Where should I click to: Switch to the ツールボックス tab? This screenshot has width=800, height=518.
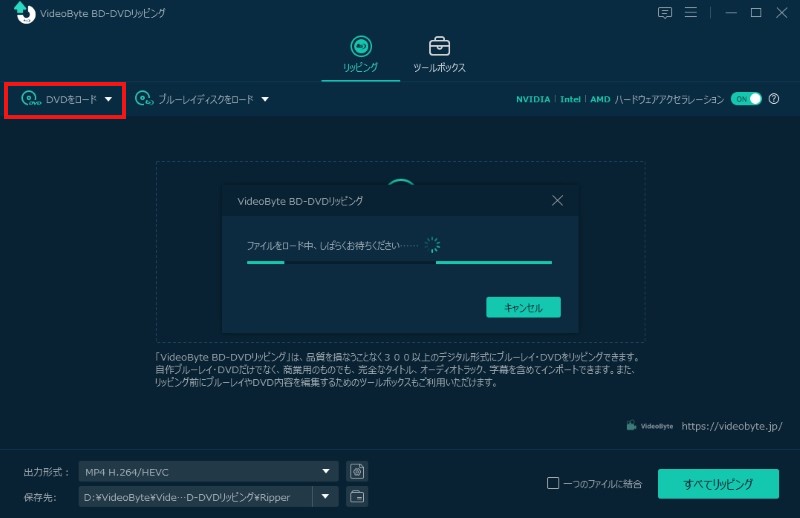[x=439, y=54]
